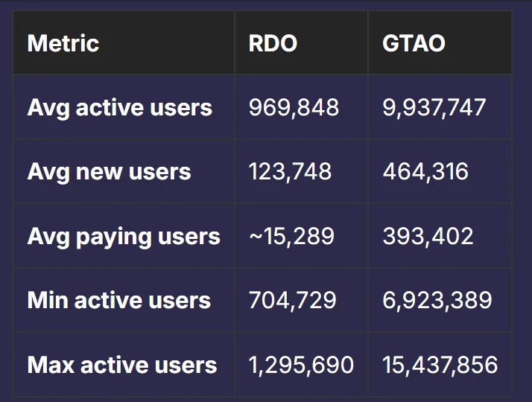This screenshot has height=402, width=532.
Task: Click the Max active users row label
Action: (x=122, y=366)
